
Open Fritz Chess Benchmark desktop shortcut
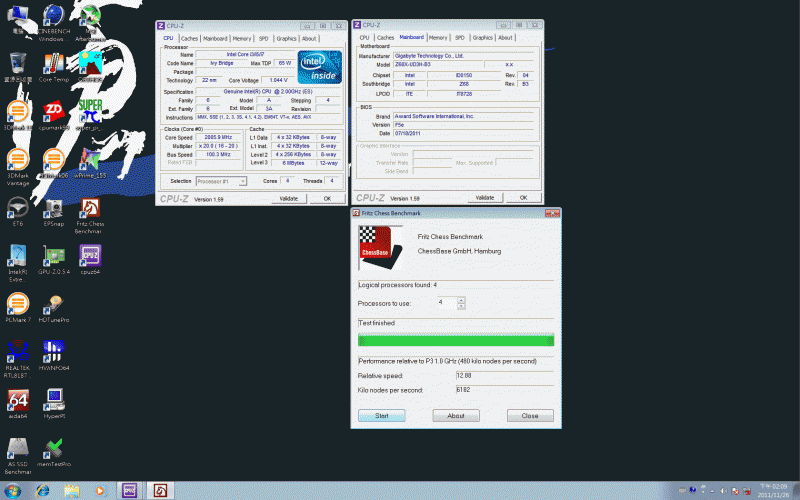point(90,215)
